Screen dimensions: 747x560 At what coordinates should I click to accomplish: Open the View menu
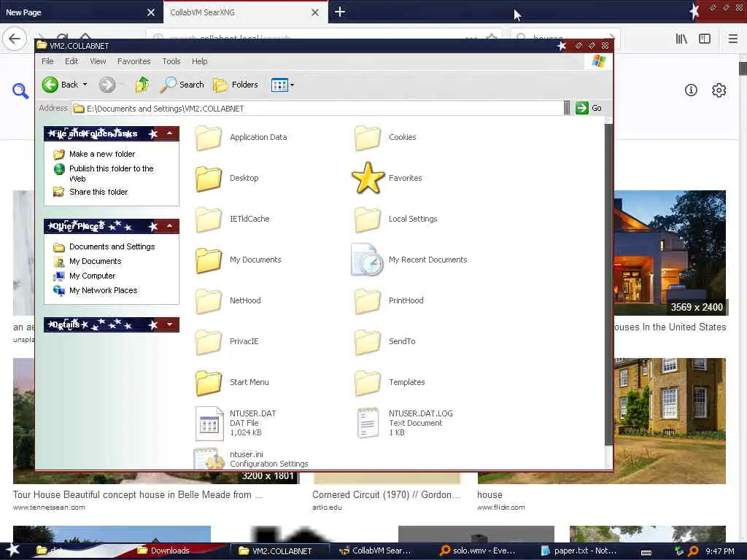(98, 61)
